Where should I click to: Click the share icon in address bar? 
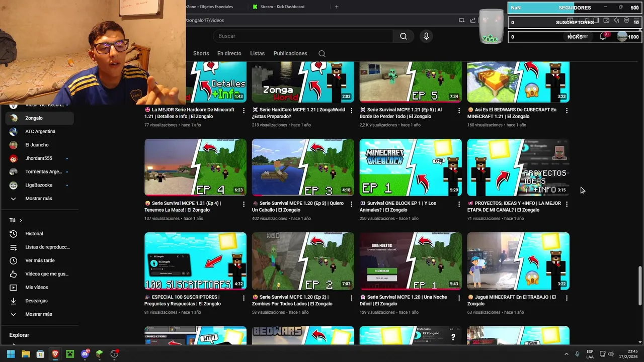[x=473, y=20]
